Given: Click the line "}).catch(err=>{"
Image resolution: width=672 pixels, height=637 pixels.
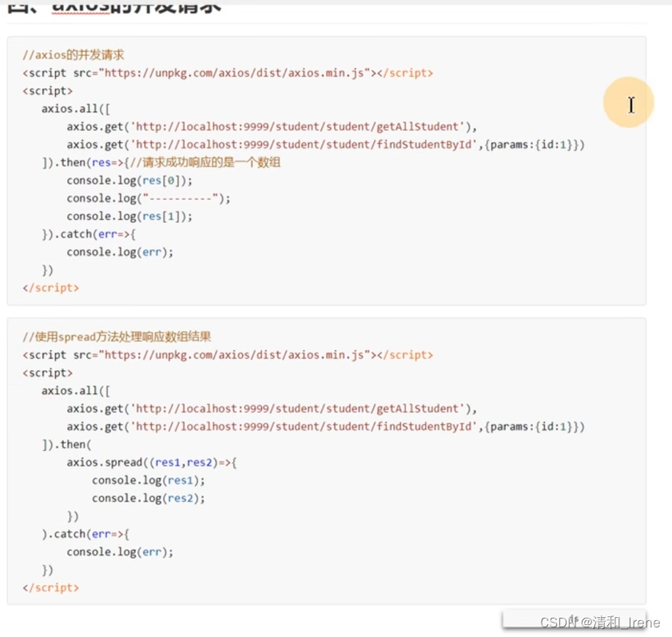Looking at the screenshot, I should click(89, 234).
